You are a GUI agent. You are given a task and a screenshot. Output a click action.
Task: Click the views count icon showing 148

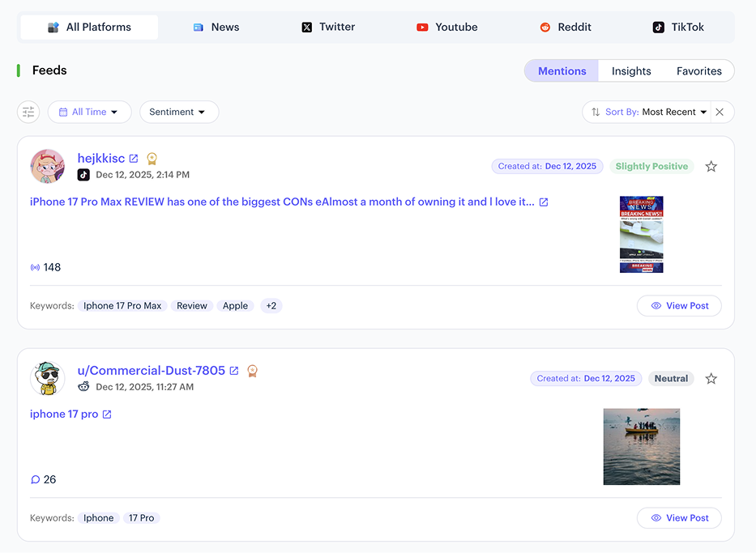pyautogui.click(x=34, y=266)
